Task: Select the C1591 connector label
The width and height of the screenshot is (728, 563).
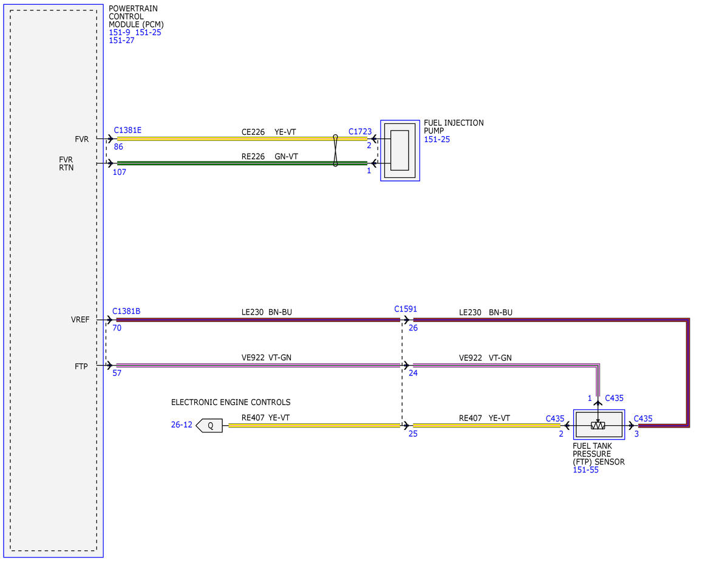Action: click(x=406, y=309)
